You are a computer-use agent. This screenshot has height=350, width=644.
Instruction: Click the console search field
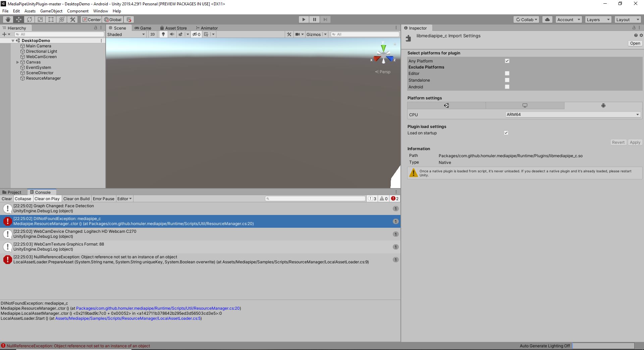point(315,199)
